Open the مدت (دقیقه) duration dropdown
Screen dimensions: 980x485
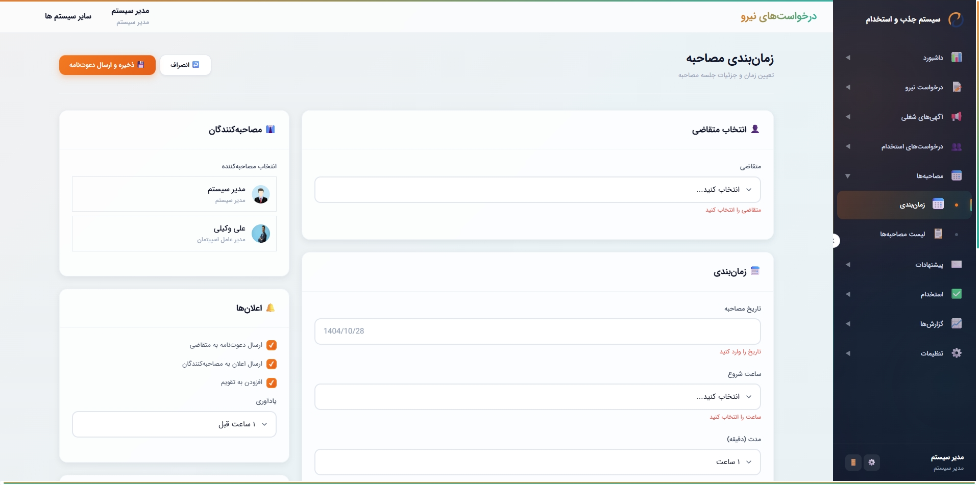point(537,462)
